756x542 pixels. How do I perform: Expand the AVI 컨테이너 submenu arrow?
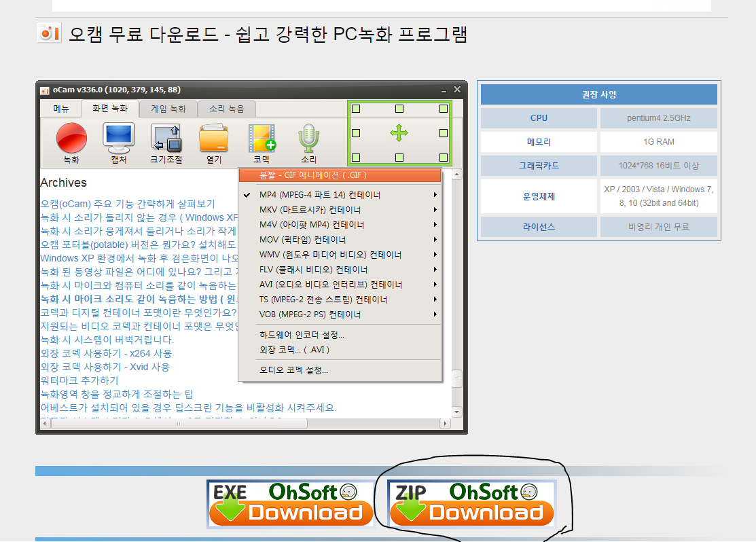tap(435, 285)
